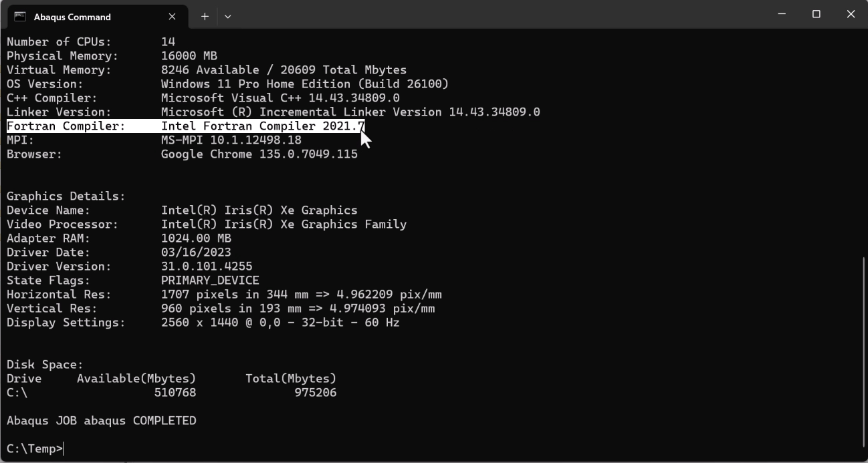The width and height of the screenshot is (868, 463).
Task: Click the terminal icon in the Abaqus Command tab
Action: click(20, 17)
